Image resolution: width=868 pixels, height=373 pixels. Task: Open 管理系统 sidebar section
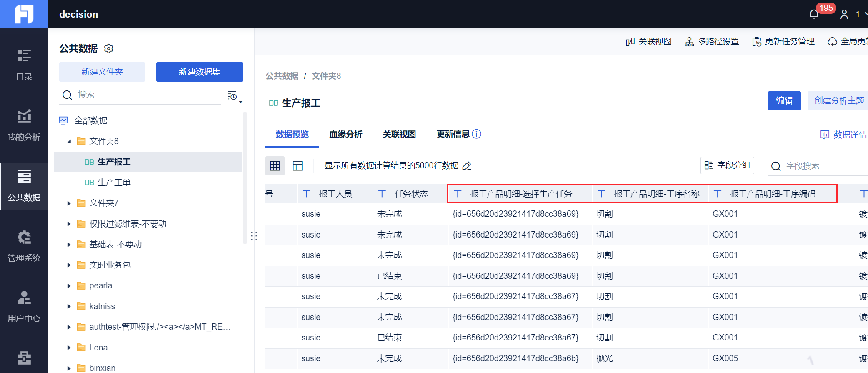pyautogui.click(x=24, y=246)
